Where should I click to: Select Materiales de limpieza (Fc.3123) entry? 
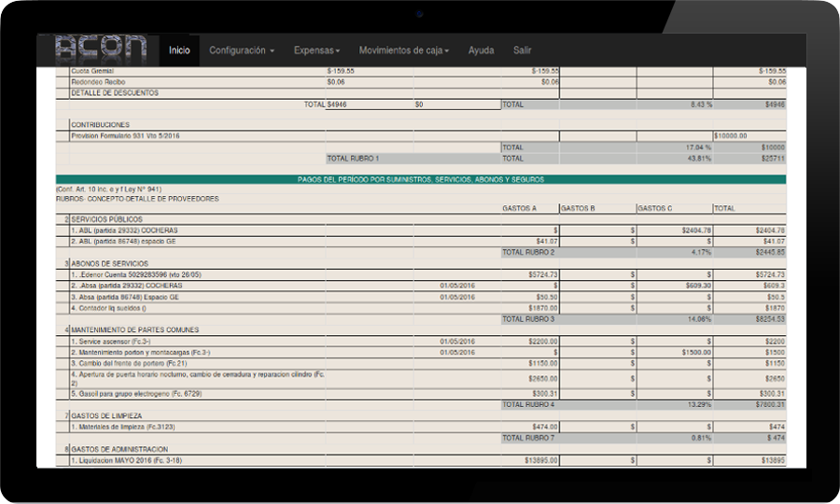tap(123, 427)
